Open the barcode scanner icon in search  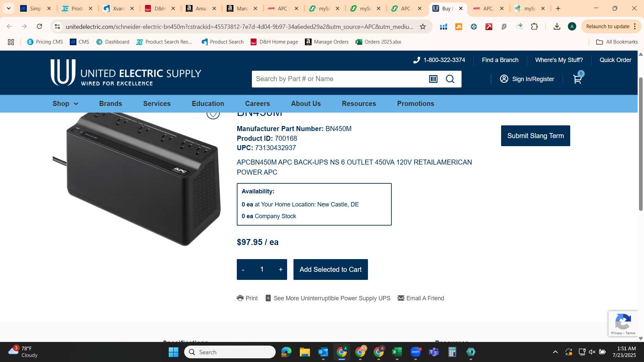[433, 79]
